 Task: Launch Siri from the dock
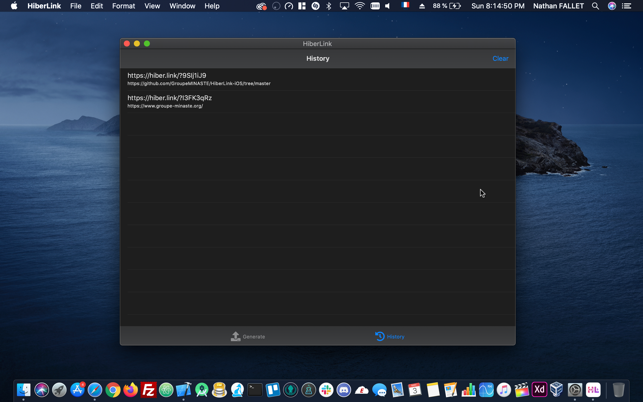click(x=41, y=389)
